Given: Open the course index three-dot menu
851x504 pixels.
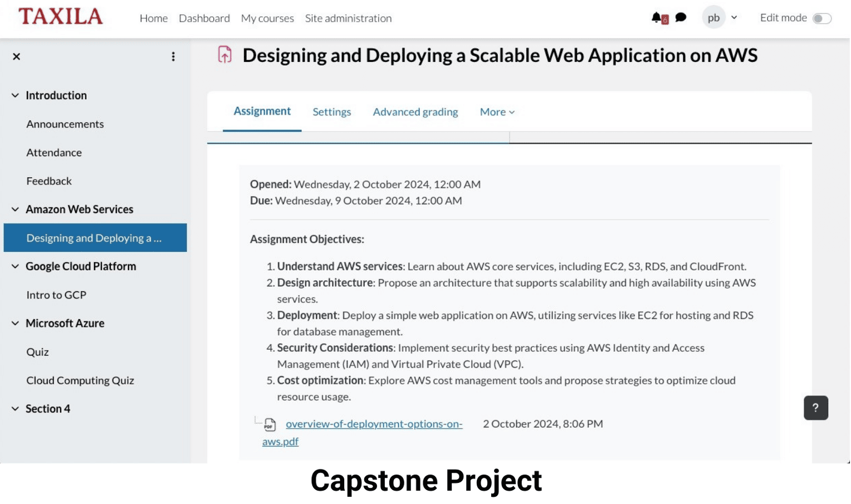Looking at the screenshot, I should tap(173, 56).
